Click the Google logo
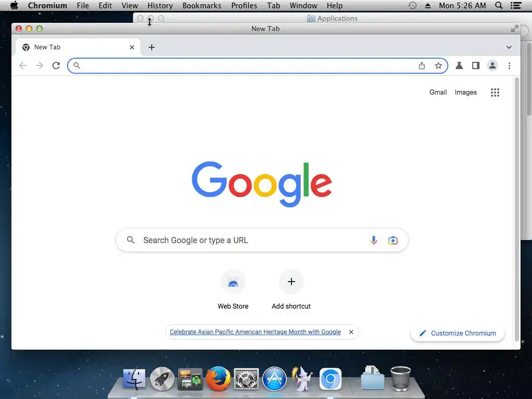This screenshot has width=532, height=399. click(262, 184)
